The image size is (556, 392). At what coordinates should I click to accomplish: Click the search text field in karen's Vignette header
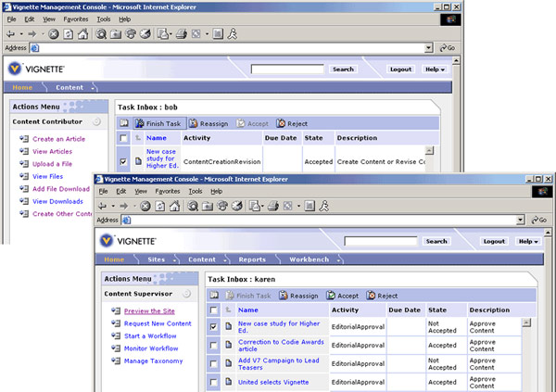381,241
